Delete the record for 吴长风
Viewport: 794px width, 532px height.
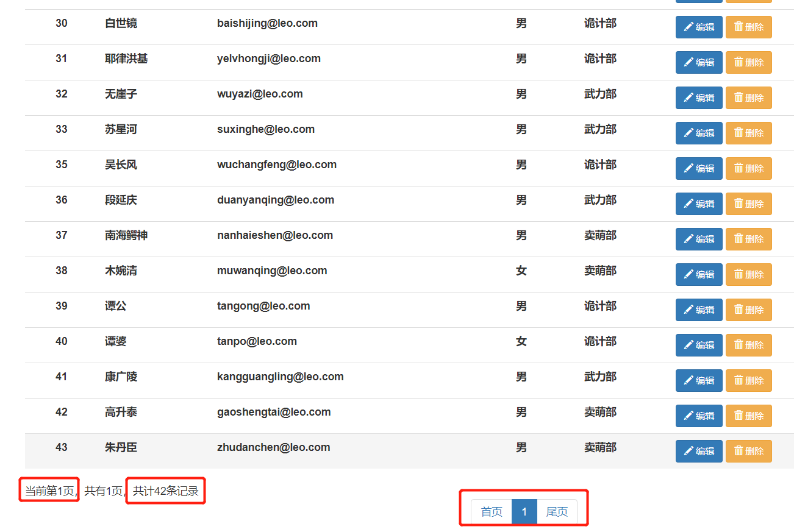tap(749, 168)
